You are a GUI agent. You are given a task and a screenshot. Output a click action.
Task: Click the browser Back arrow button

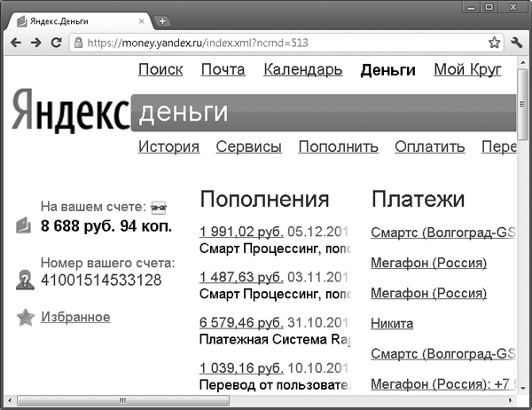click(x=15, y=43)
